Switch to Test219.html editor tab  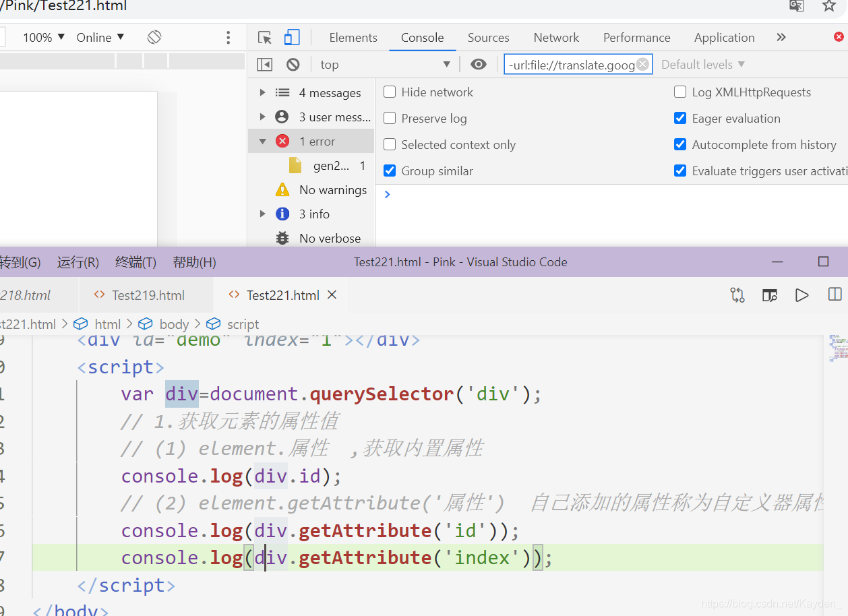tap(147, 295)
